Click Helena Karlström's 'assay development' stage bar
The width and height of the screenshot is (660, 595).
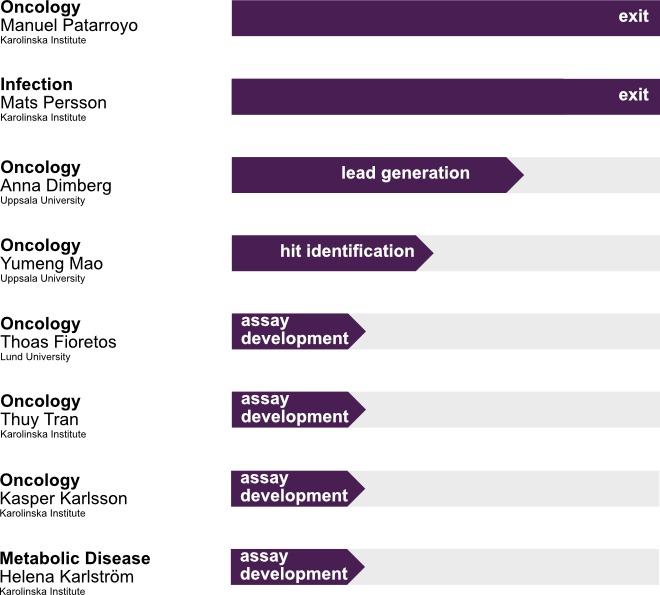tap(294, 565)
